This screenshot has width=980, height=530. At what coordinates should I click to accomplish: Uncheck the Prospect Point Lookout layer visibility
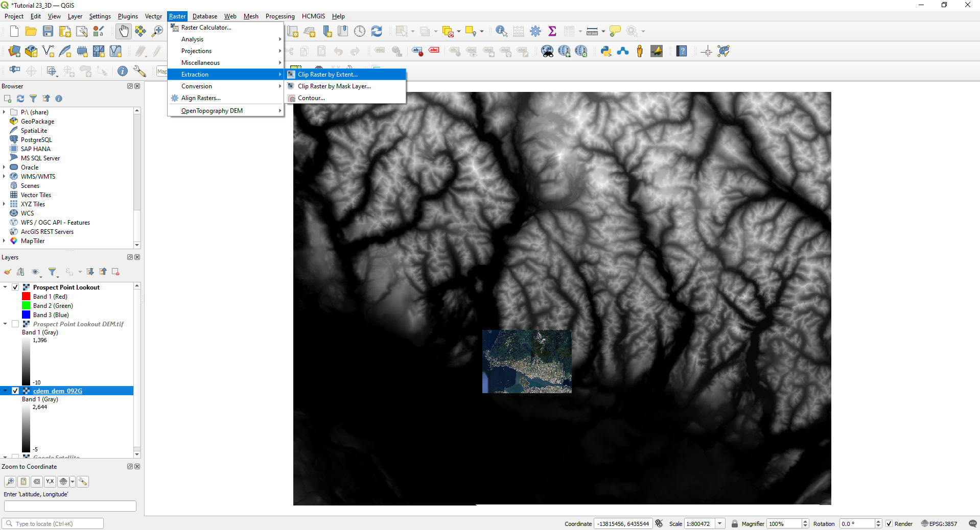click(15, 287)
